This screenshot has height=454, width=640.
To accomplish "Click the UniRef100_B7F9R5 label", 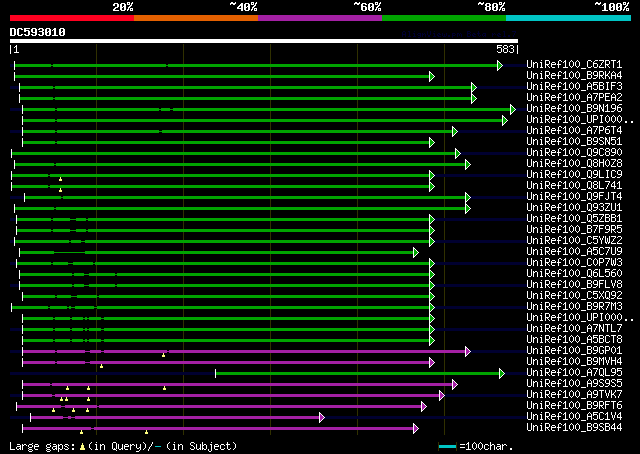I will click(x=574, y=230).
